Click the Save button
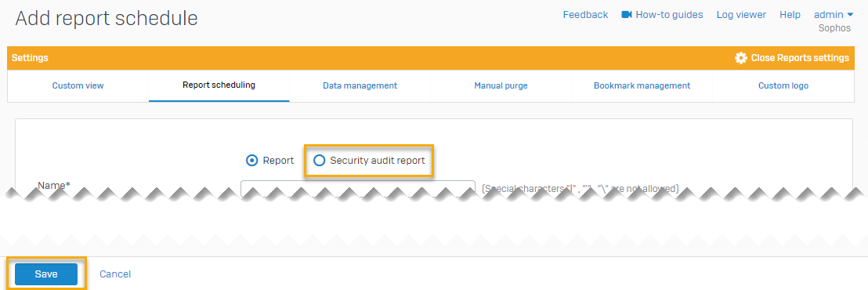The height and width of the screenshot is (290, 868). coord(46,274)
